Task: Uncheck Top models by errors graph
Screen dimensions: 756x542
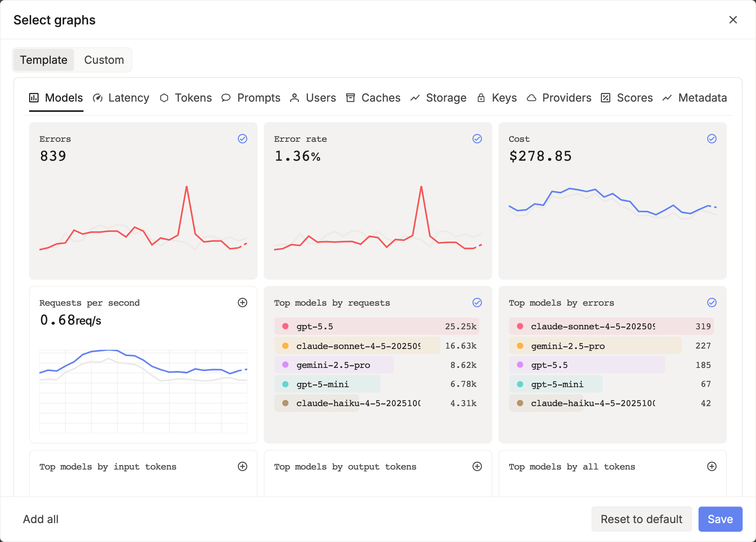Action: (712, 303)
